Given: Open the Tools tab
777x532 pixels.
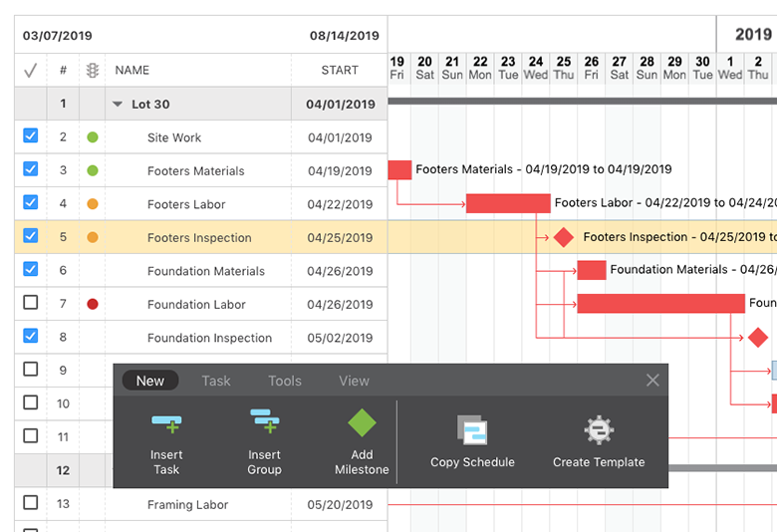Looking at the screenshot, I should (285, 381).
